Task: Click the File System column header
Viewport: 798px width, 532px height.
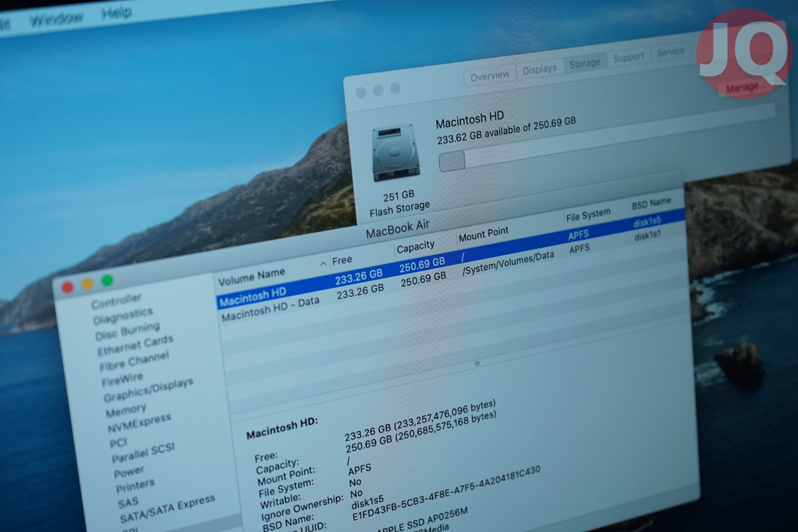Action: tap(588, 216)
